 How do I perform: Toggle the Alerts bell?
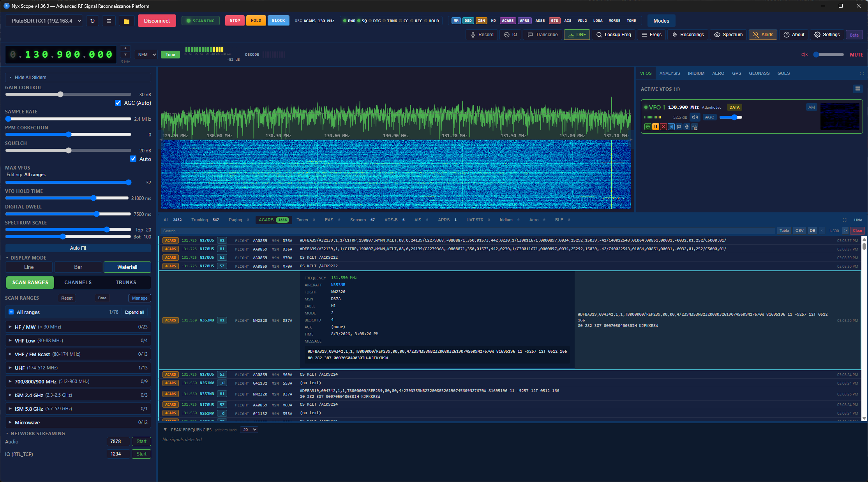763,35
